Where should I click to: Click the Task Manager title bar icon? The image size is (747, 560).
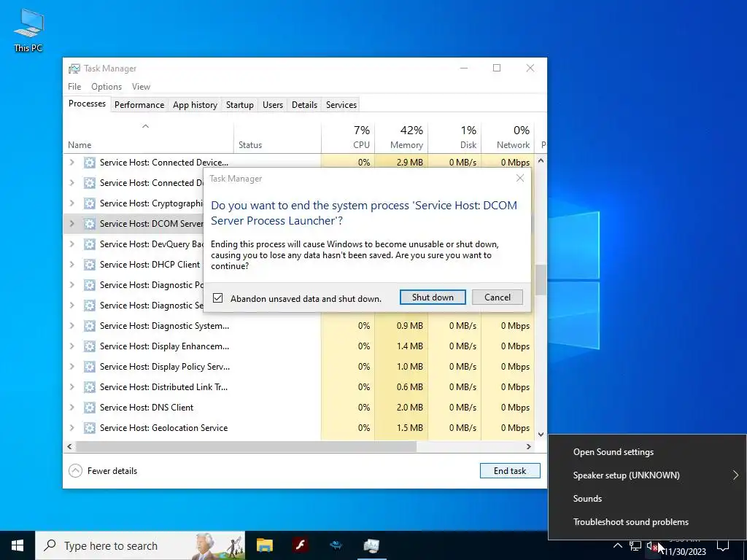74,69
